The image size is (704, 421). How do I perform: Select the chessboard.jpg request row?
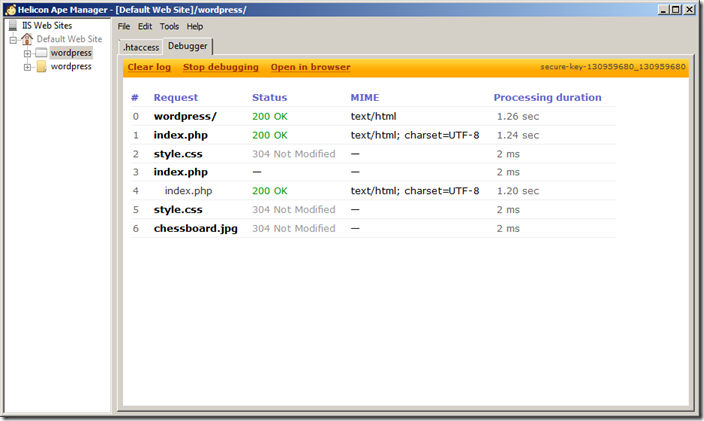pyautogui.click(x=196, y=228)
